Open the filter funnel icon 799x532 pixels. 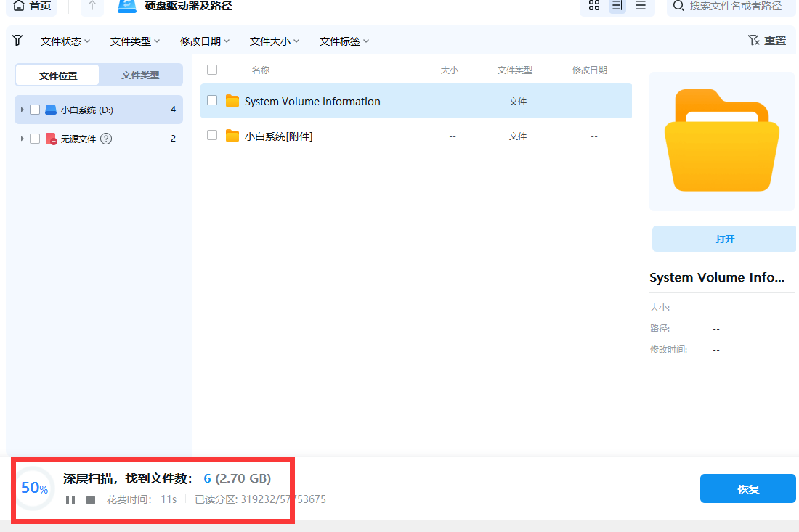coord(17,41)
